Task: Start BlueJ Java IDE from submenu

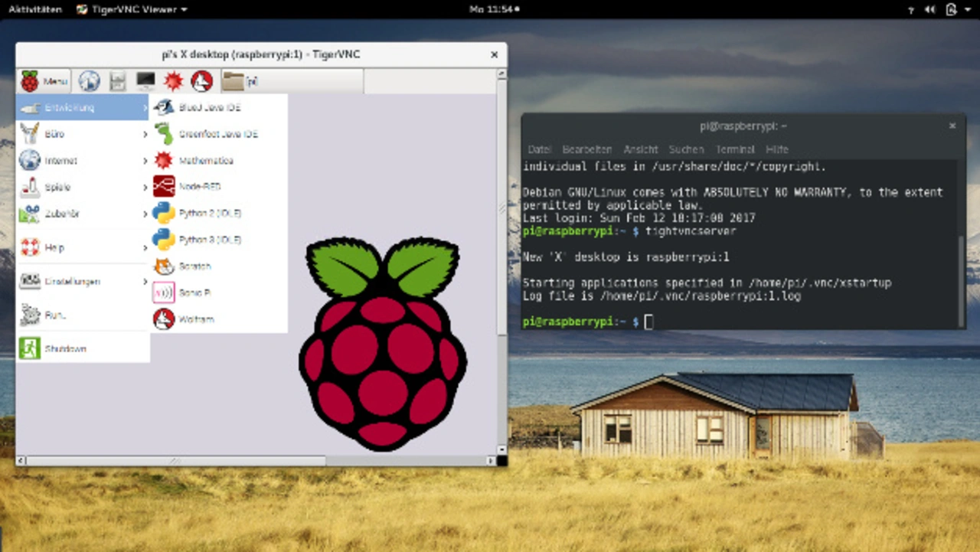Action: point(219,108)
